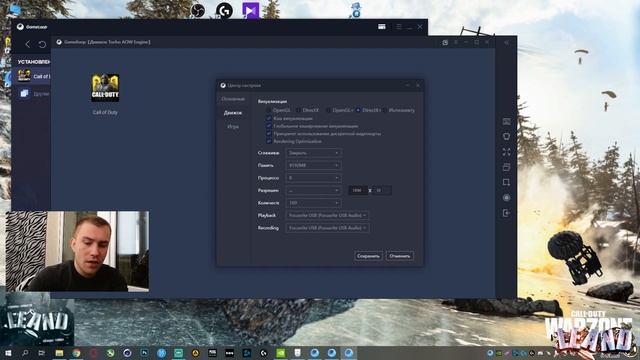Open NVIDIA app from the taskbar
Viewport: 640px width, 360px height.
click(x=280, y=353)
